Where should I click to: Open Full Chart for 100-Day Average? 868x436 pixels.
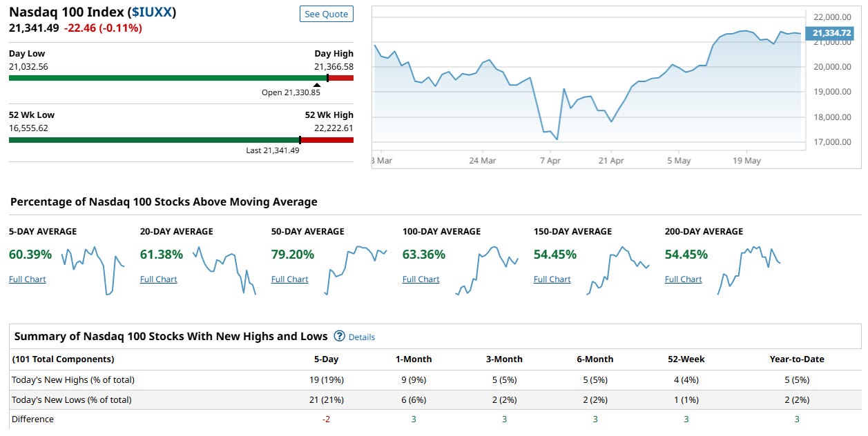[x=421, y=279]
